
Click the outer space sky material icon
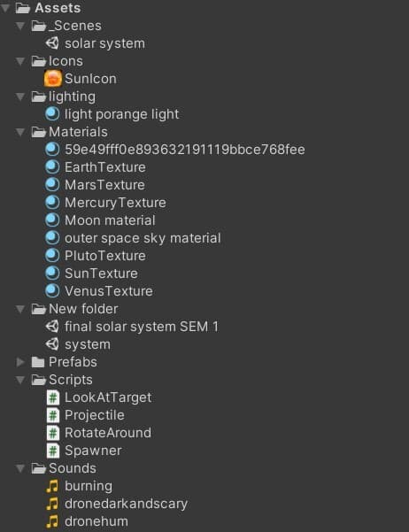point(52,238)
